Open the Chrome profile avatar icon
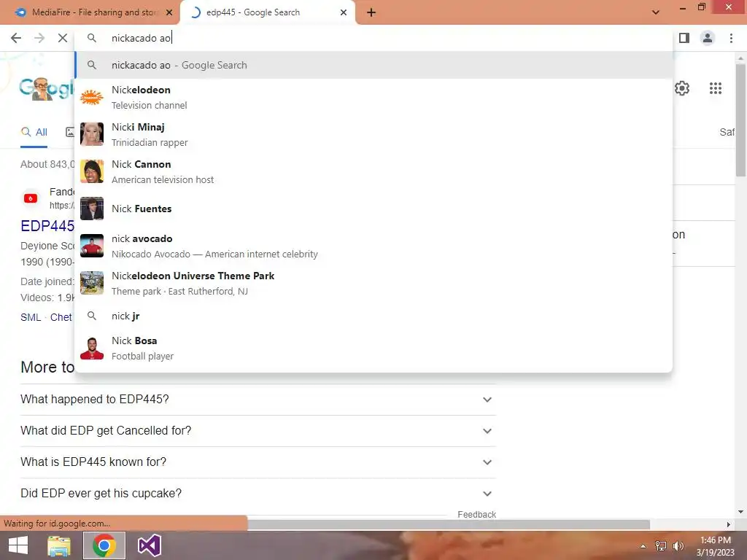Screen dimensions: 747x560 point(708,38)
